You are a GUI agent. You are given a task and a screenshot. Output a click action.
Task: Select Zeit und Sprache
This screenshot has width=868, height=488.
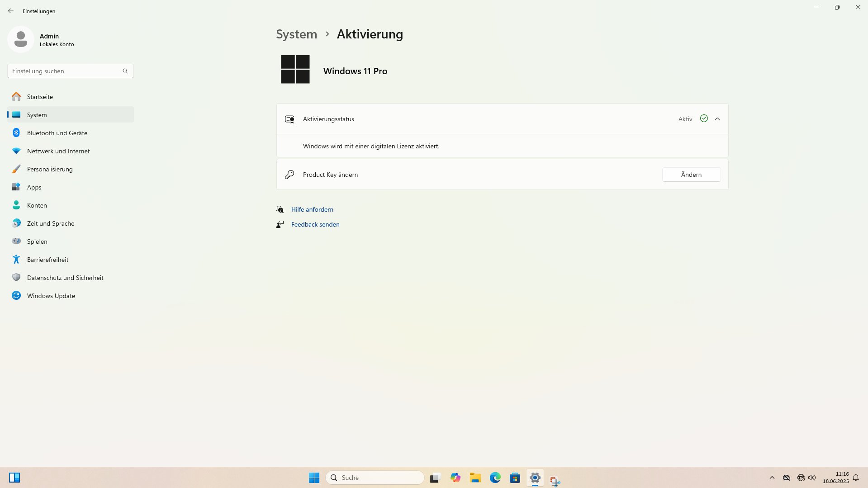(x=51, y=223)
